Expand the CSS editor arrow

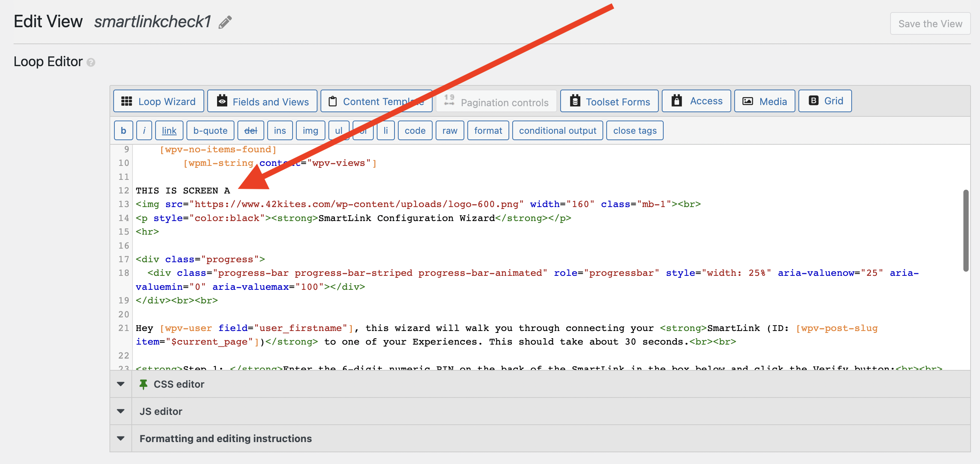pyautogui.click(x=120, y=384)
